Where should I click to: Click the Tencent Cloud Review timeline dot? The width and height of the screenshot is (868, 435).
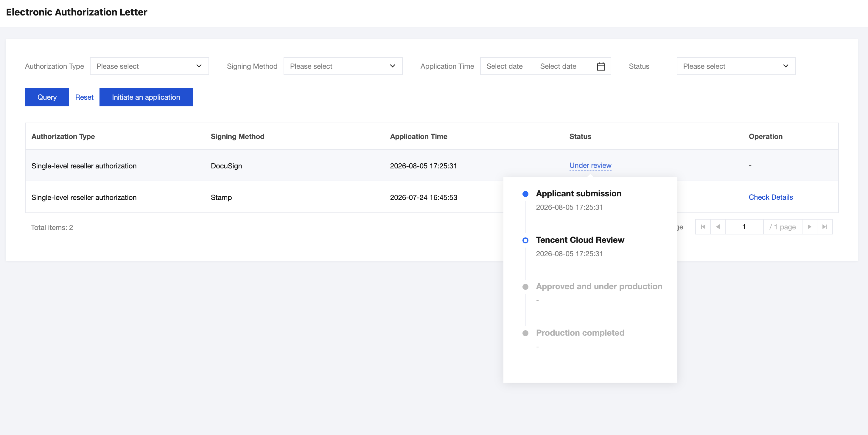[525, 240]
